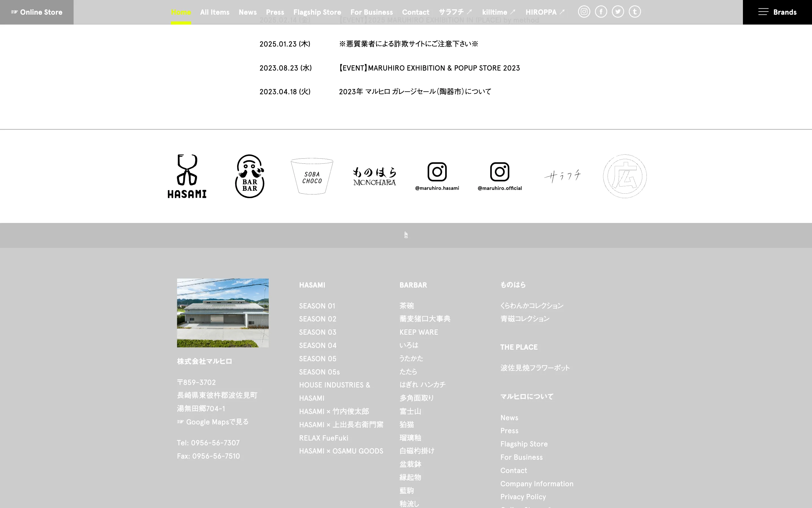Open Flagship Store in the top navigation
This screenshot has height=508, width=812.
(x=317, y=12)
